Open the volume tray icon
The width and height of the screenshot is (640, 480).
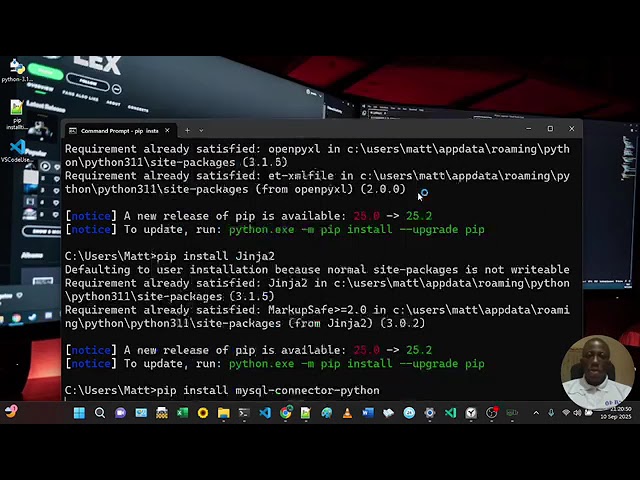[577, 413]
